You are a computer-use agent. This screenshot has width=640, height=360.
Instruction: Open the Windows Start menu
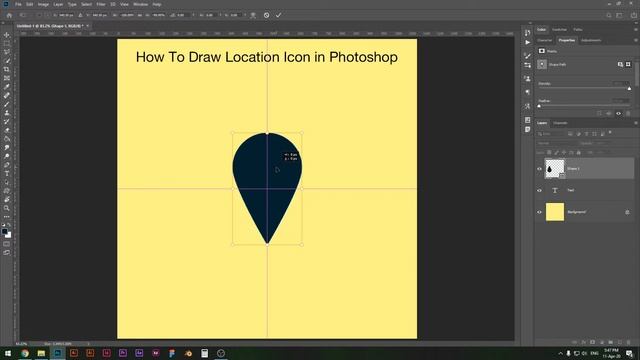[8, 353]
